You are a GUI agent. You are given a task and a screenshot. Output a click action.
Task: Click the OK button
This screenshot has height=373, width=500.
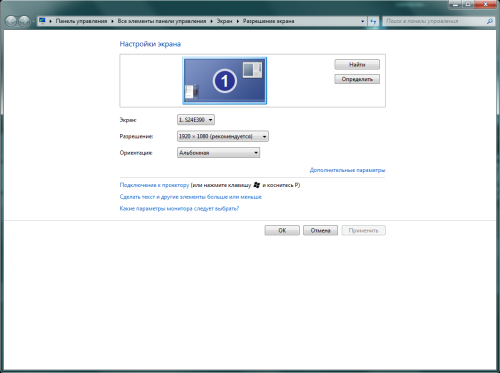pos(282,230)
